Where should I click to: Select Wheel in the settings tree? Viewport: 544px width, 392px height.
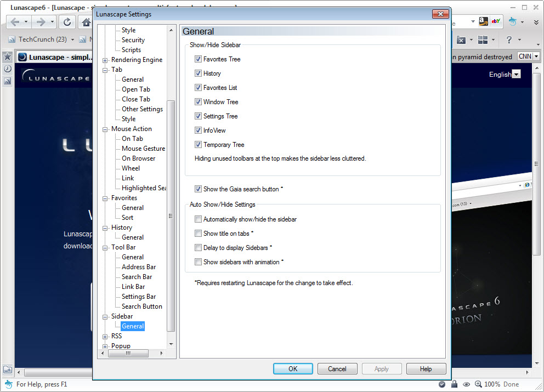(131, 168)
